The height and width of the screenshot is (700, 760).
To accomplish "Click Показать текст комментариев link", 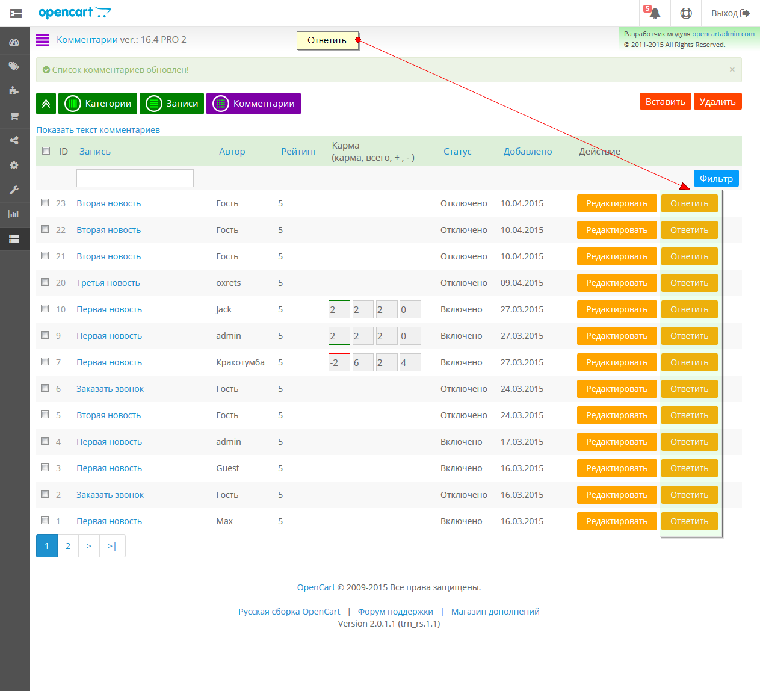I will click(98, 130).
